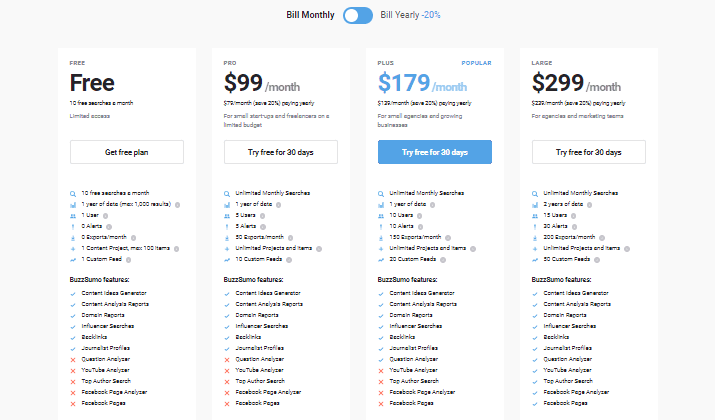Open info icon next to Large 50 Custom Feeds
The width and height of the screenshot is (715, 420).
tap(597, 259)
